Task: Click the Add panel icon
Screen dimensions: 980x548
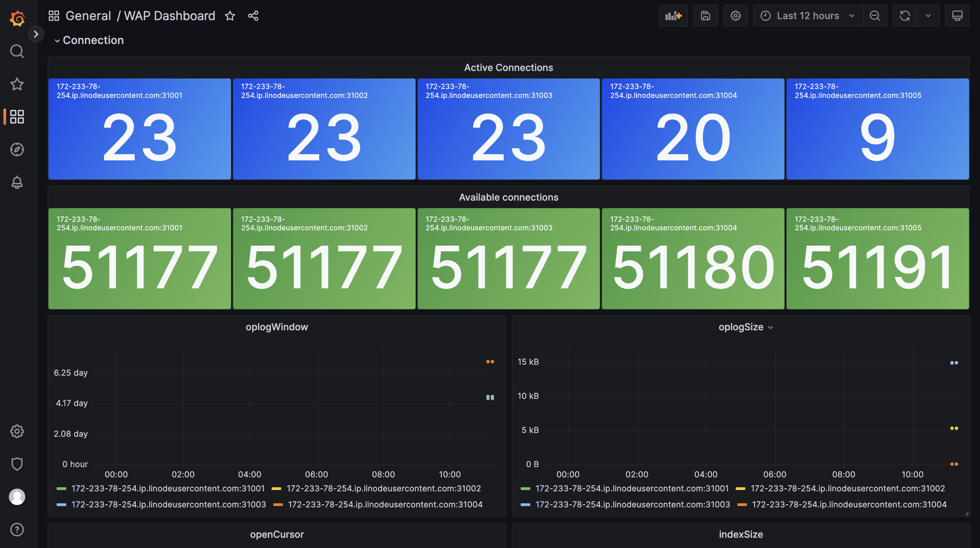Action: coord(673,16)
